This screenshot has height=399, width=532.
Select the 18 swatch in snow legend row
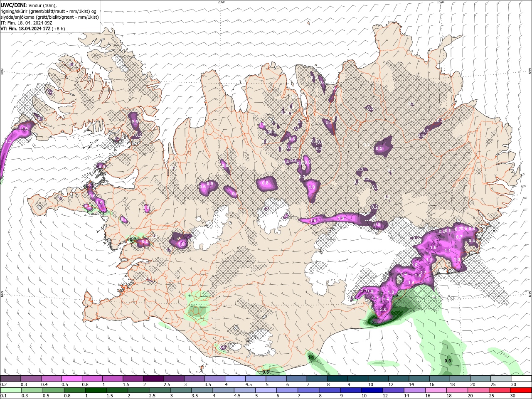[x=460, y=379]
